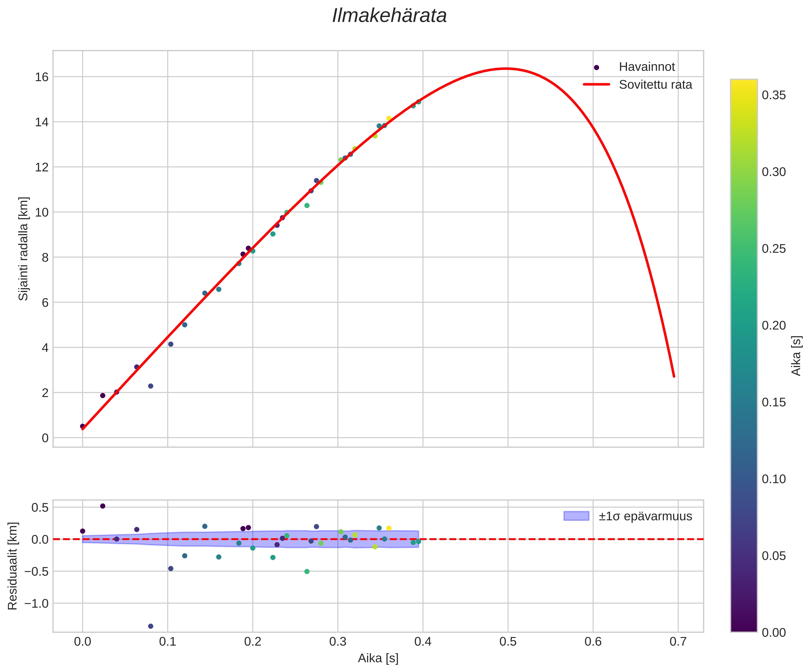Click the lowest residual outlier point

pos(151,626)
